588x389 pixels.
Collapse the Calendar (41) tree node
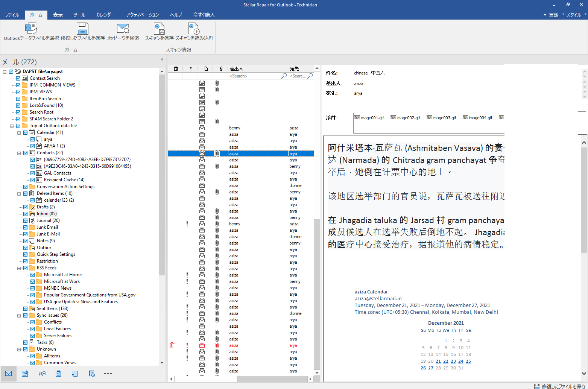(19, 132)
